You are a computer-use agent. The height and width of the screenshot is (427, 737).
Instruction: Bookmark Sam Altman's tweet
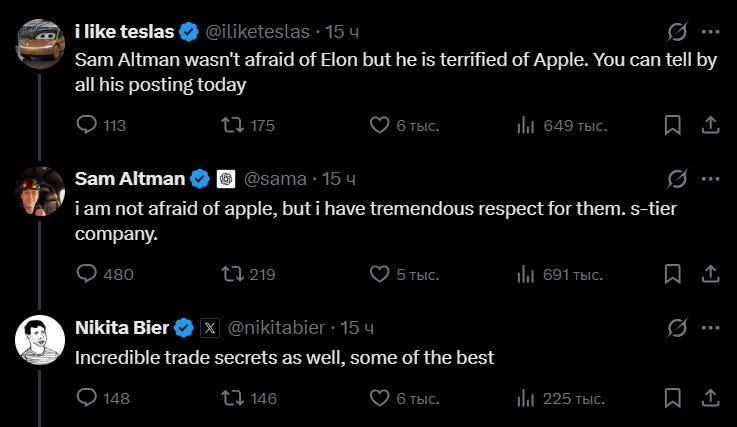click(673, 274)
